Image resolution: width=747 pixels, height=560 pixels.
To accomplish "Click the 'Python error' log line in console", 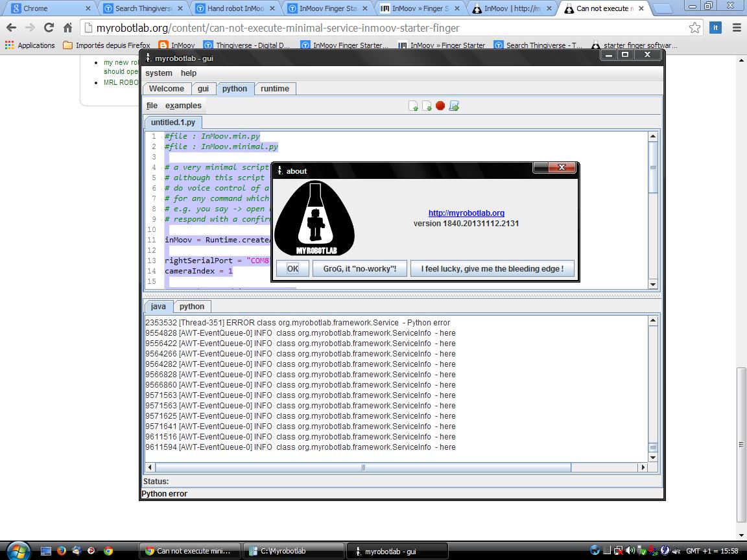I will [x=298, y=322].
